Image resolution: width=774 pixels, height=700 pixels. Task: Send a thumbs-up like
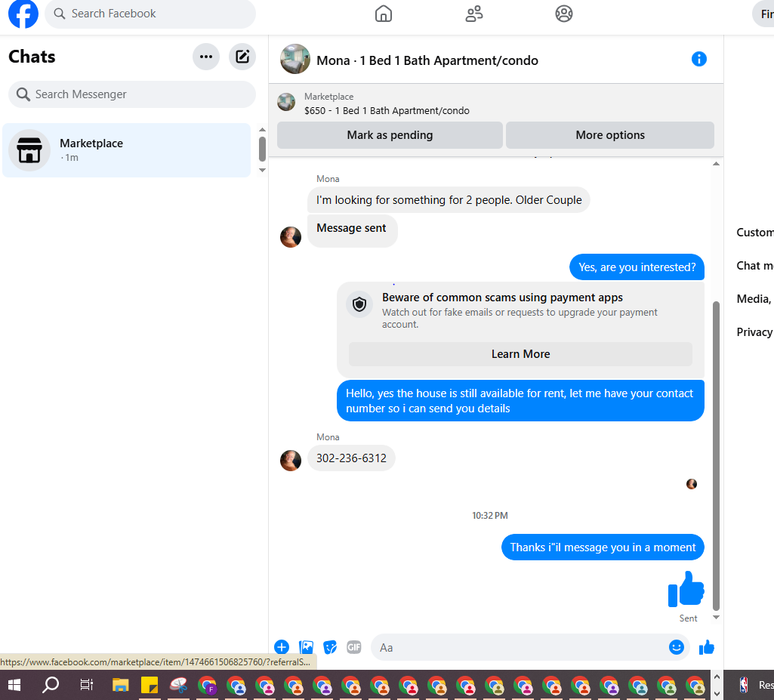click(706, 646)
